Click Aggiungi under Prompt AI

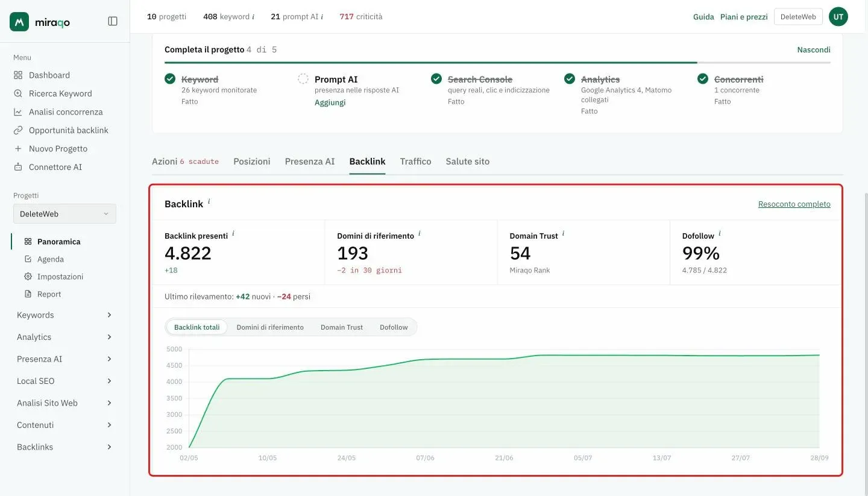click(x=330, y=102)
